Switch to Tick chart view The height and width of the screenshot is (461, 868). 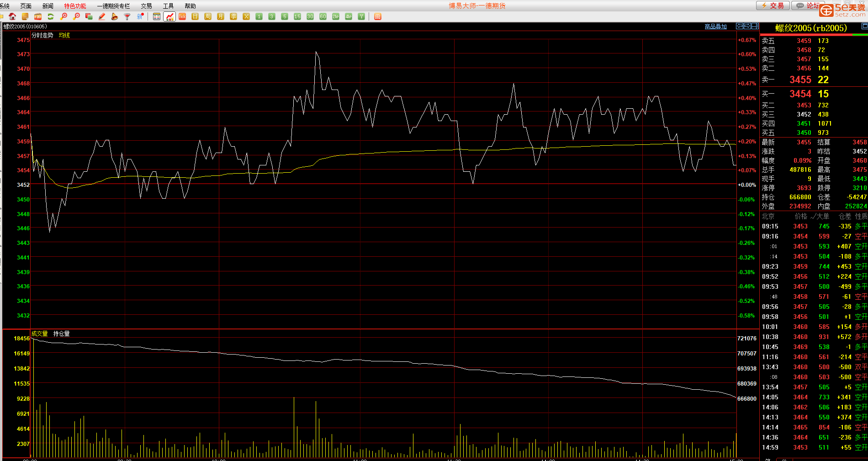(x=182, y=16)
